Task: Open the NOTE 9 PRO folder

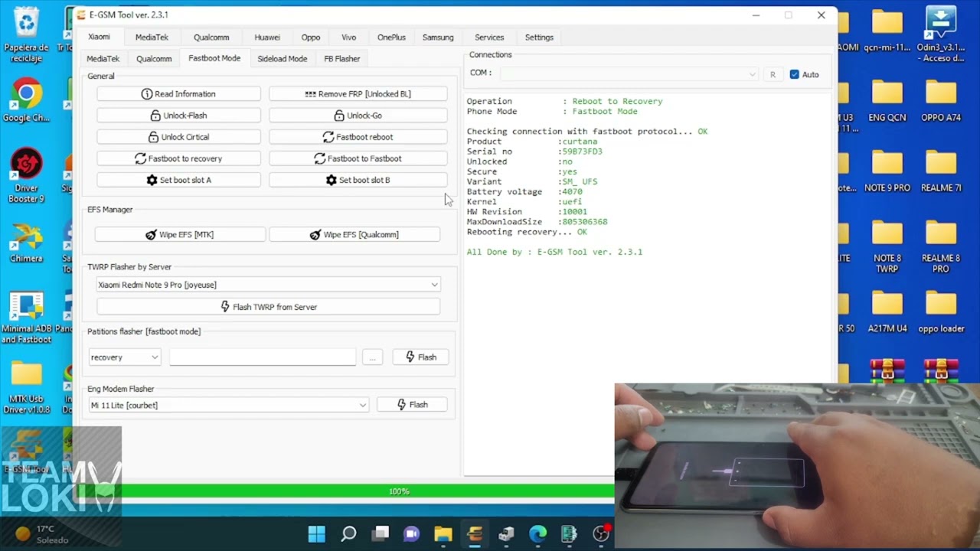Action: pyautogui.click(x=887, y=171)
